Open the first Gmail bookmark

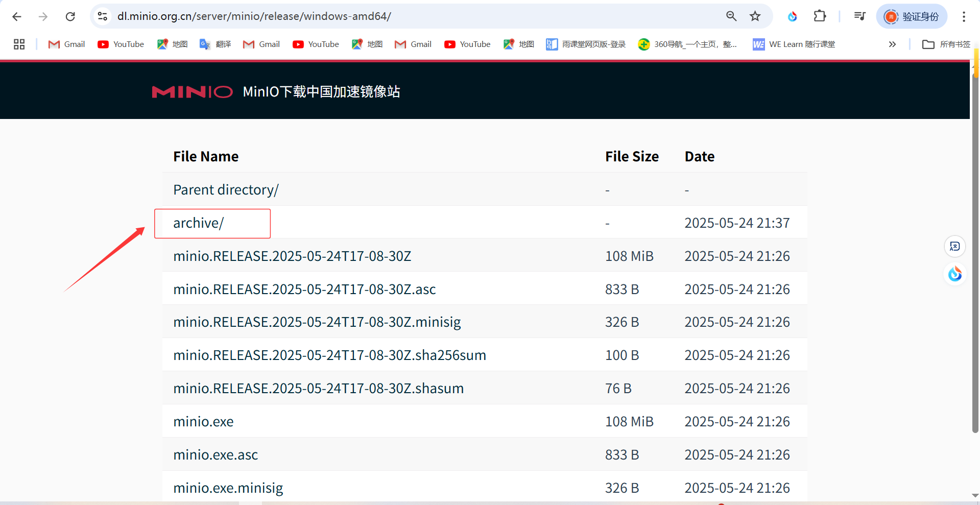(66, 44)
